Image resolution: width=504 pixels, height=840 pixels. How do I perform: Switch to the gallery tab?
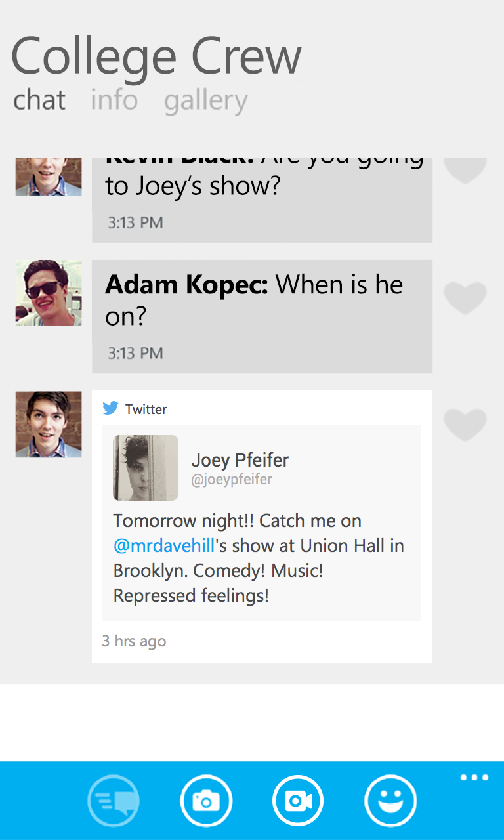click(205, 101)
